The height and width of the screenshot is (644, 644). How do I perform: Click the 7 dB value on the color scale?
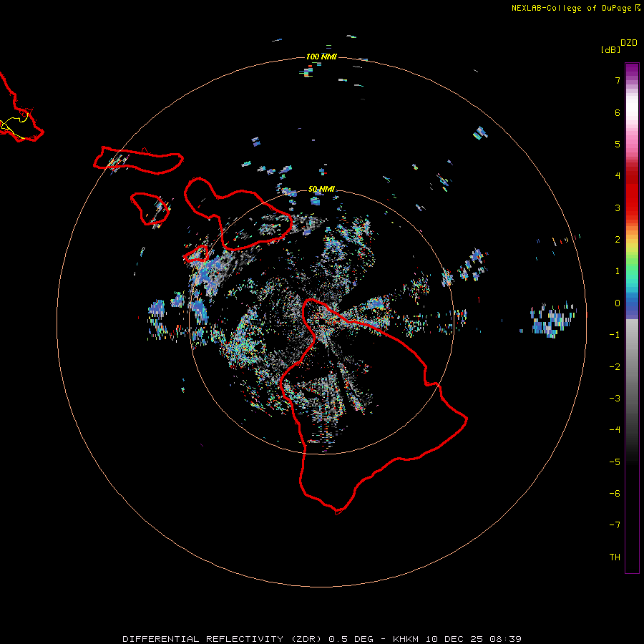click(618, 80)
